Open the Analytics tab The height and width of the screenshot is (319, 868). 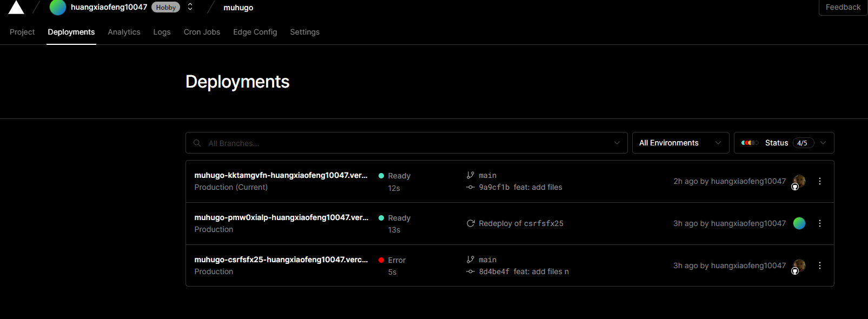124,32
